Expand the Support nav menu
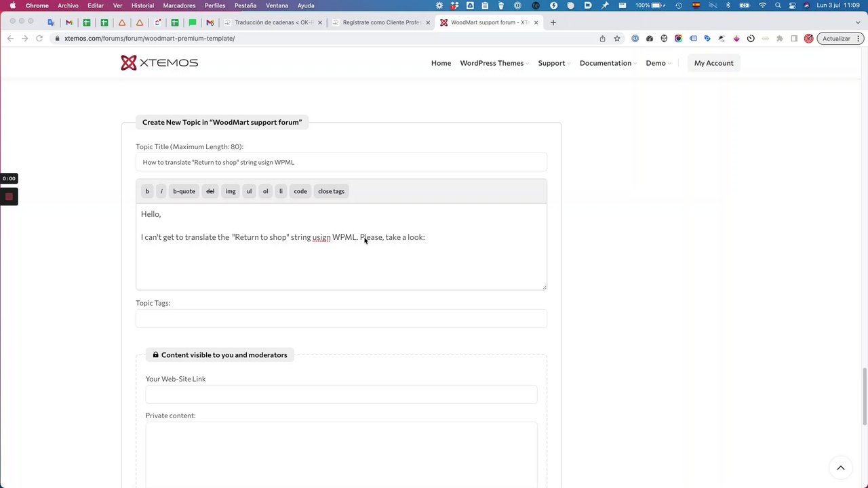Image resolution: width=868 pixels, height=488 pixels. click(x=554, y=63)
